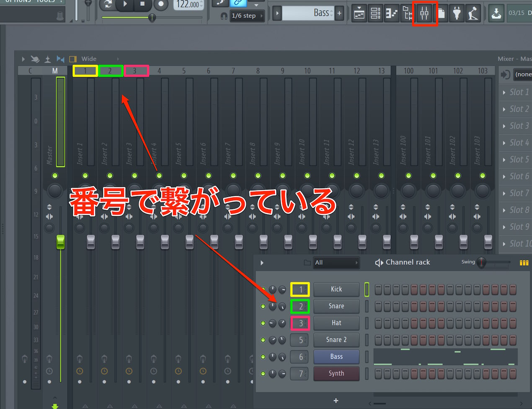Mute the Snare 2 channel green LED
This screenshot has height=409, width=532.
point(263,340)
